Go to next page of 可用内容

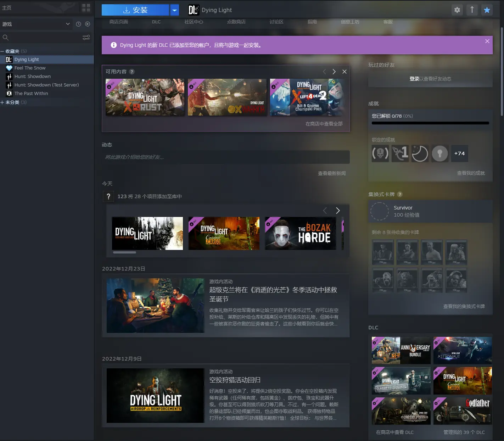(334, 72)
